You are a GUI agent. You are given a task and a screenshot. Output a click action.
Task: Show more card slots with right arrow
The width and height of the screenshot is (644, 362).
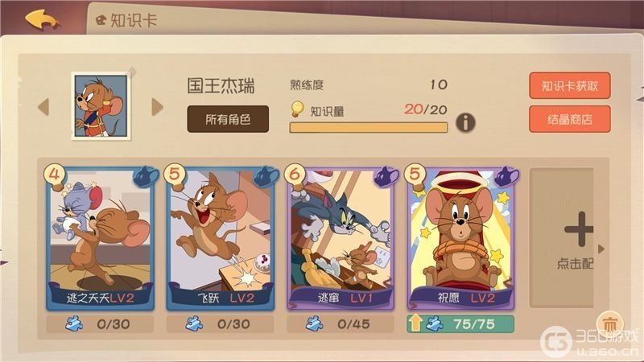tap(601, 249)
